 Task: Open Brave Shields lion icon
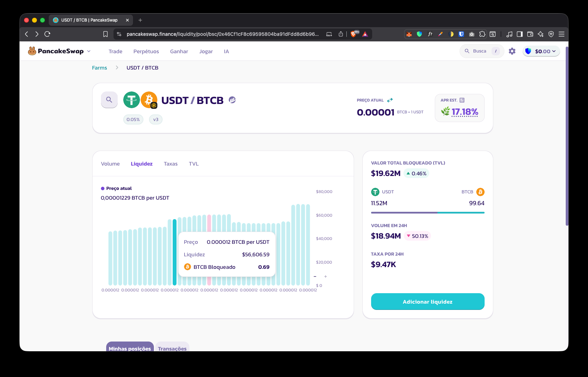pyautogui.click(x=354, y=34)
